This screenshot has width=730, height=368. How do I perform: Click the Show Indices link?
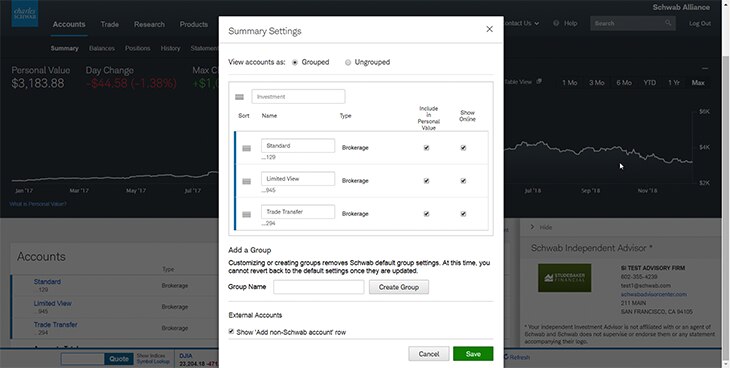(150, 356)
